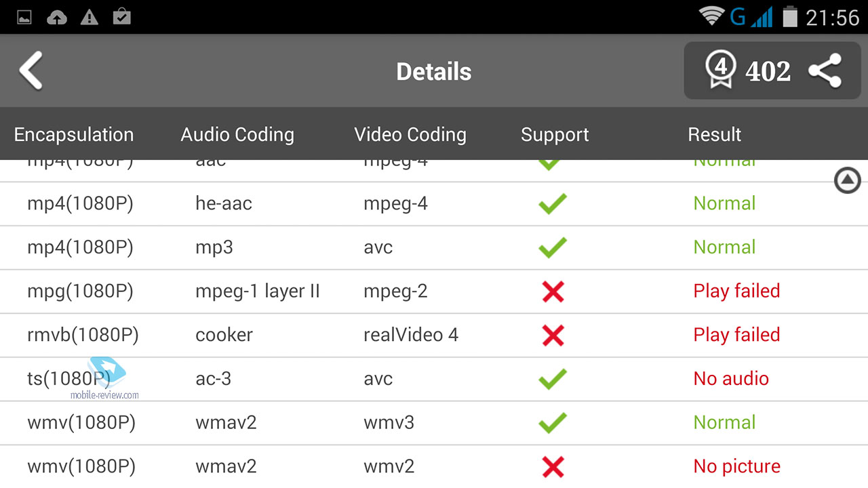Viewport: 868px width, 488px height.
Task: Tap the No audio result text
Action: tap(731, 378)
